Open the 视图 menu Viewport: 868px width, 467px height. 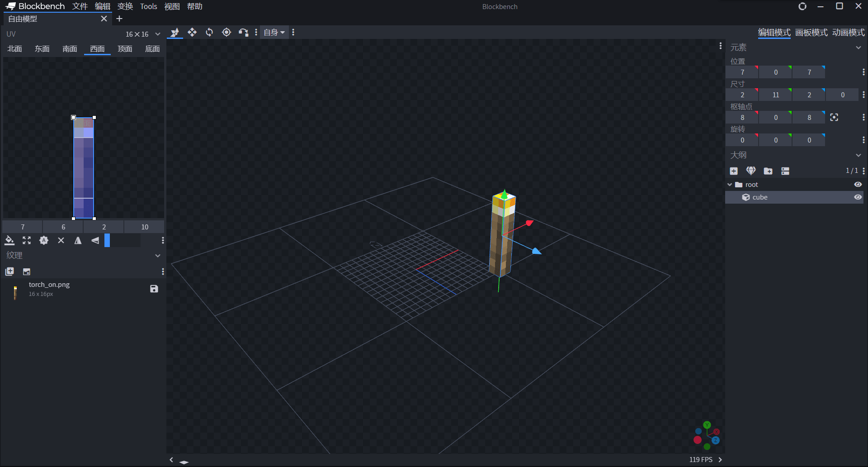[172, 6]
